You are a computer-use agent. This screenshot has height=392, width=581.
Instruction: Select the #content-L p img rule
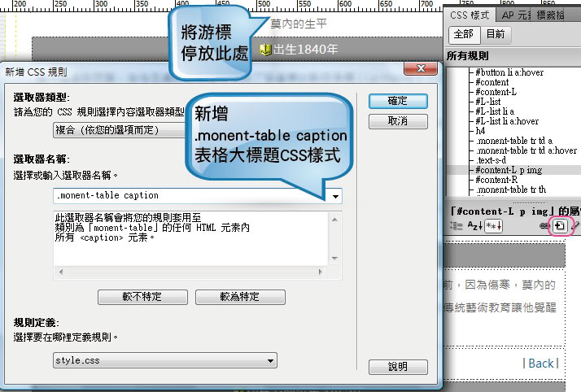[x=510, y=170]
